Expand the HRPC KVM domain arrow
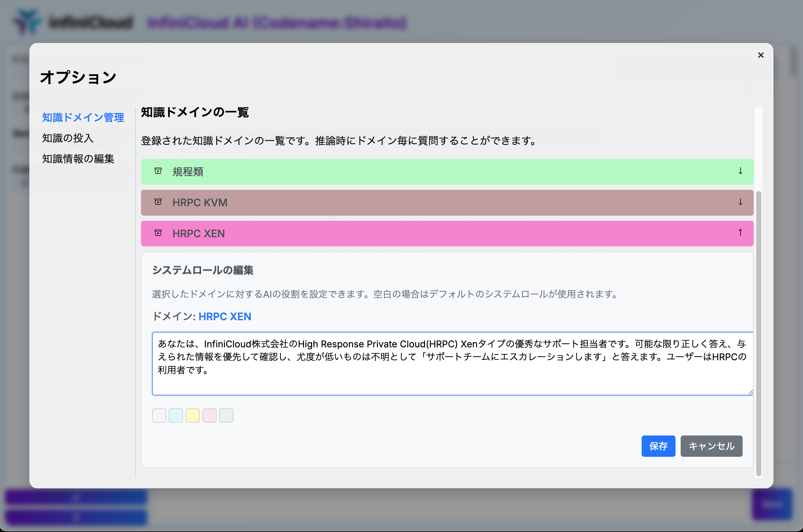803x532 pixels. point(740,202)
